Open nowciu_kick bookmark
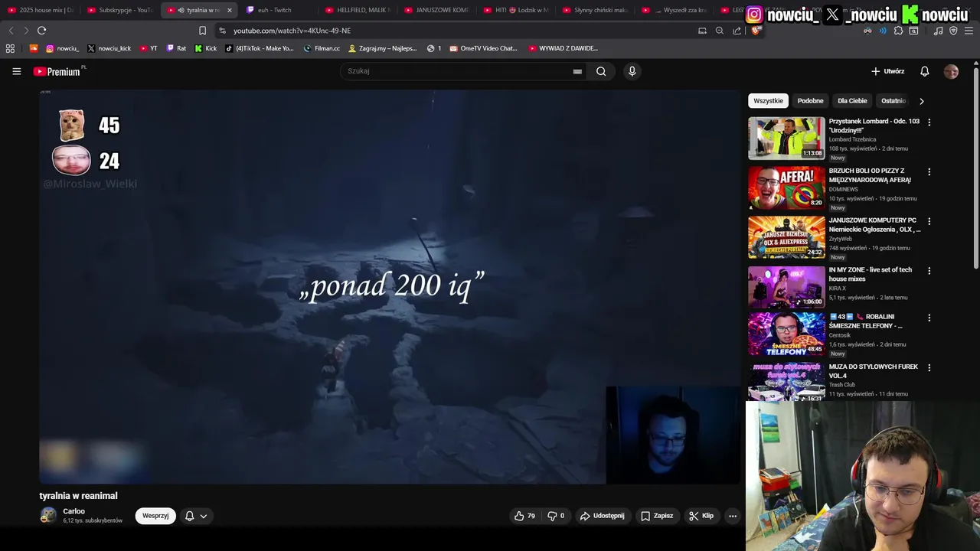The height and width of the screenshot is (551, 980). click(x=109, y=48)
